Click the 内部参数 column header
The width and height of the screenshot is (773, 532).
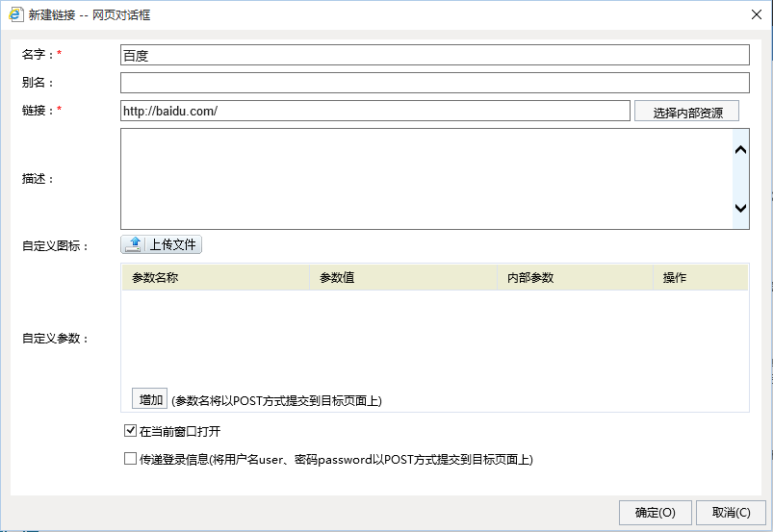pyautogui.click(x=575, y=278)
